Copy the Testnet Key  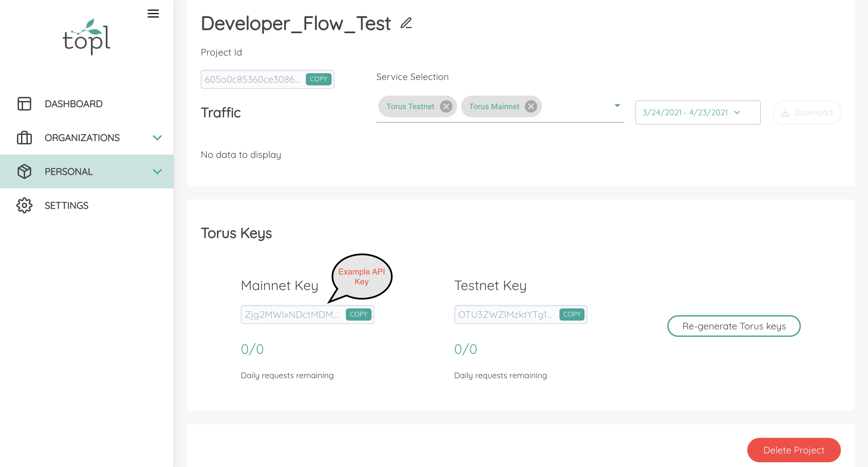tap(572, 314)
